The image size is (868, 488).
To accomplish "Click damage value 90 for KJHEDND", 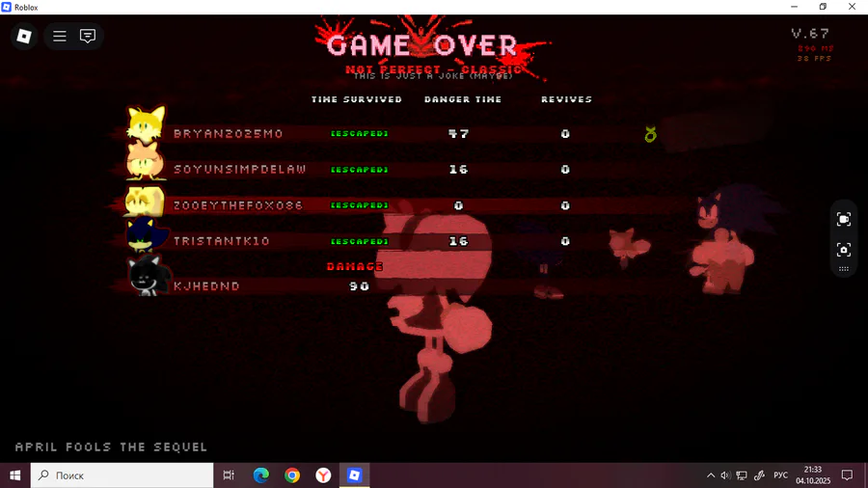I will pyautogui.click(x=360, y=286).
